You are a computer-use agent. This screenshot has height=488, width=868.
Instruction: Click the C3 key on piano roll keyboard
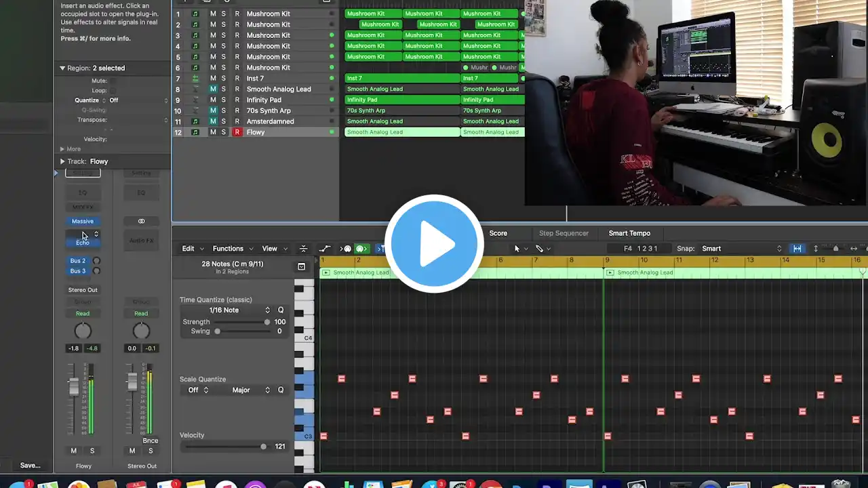click(304, 436)
